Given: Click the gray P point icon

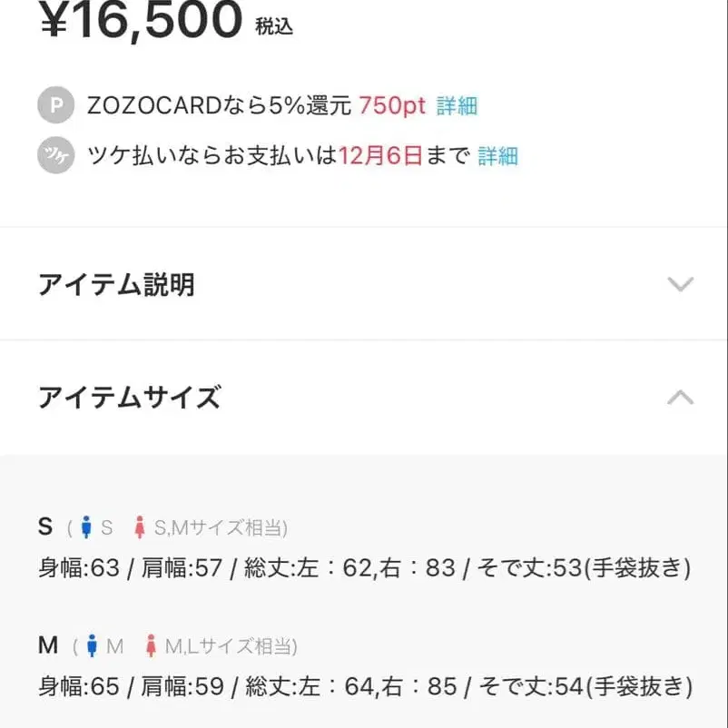Looking at the screenshot, I should (55, 105).
